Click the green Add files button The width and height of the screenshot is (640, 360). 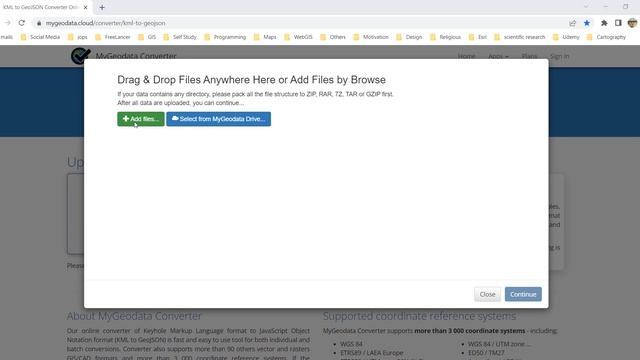point(141,119)
